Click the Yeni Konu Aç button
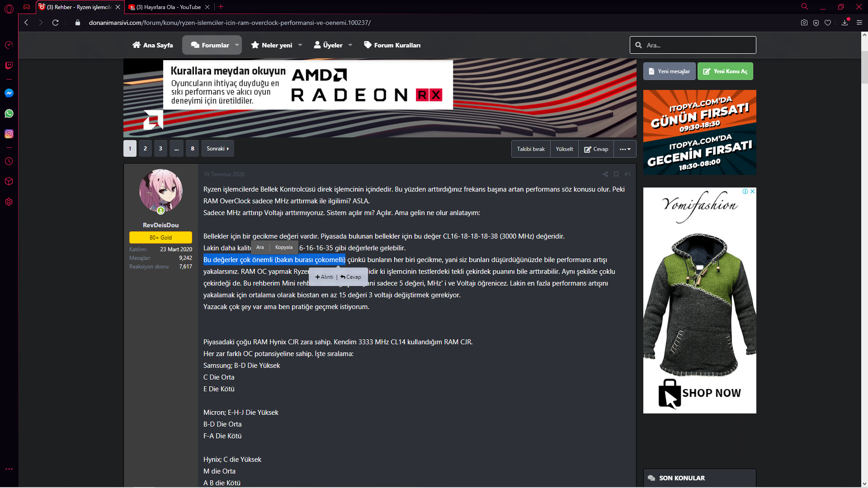868x488 pixels. (725, 71)
